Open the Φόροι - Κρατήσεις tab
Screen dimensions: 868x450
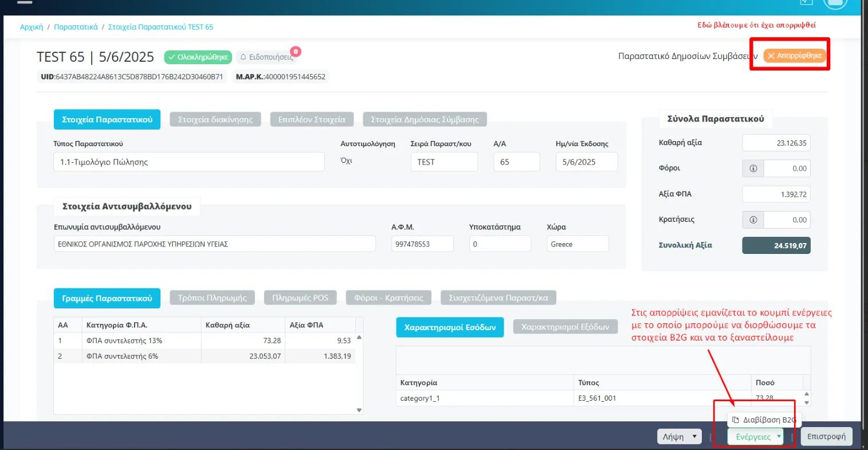388,298
